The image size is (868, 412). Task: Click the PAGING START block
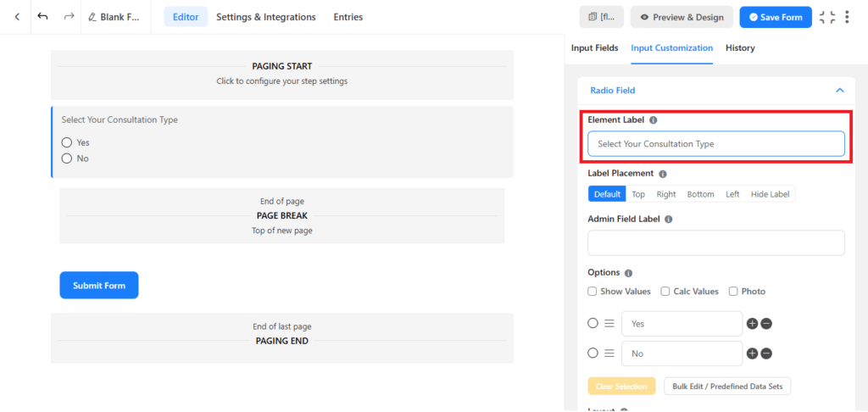click(281, 75)
